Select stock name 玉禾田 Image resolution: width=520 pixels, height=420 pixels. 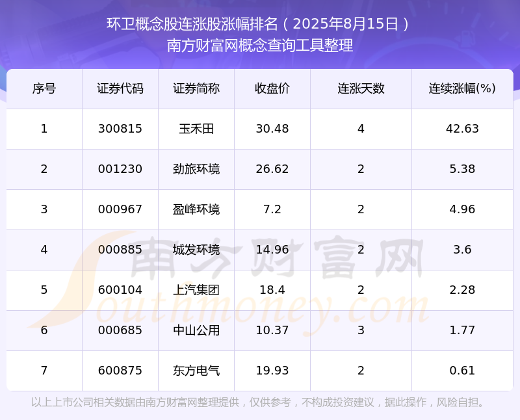[196, 129]
